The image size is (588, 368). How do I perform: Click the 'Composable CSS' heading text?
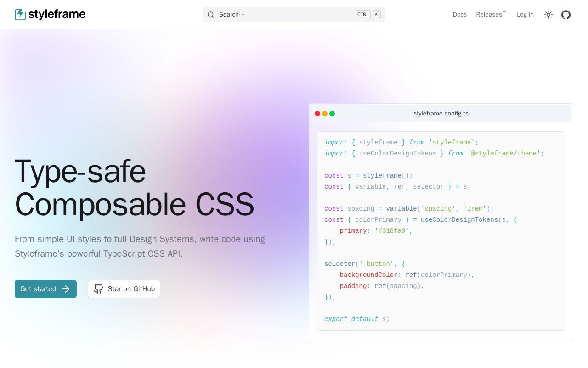click(x=135, y=204)
